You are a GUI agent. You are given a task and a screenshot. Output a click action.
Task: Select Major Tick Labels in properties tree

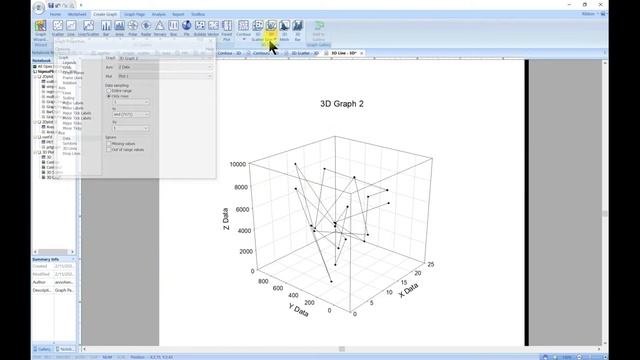coord(77,113)
